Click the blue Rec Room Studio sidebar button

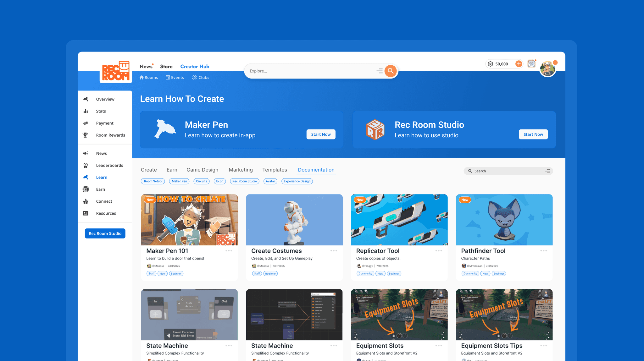pyautogui.click(x=105, y=233)
